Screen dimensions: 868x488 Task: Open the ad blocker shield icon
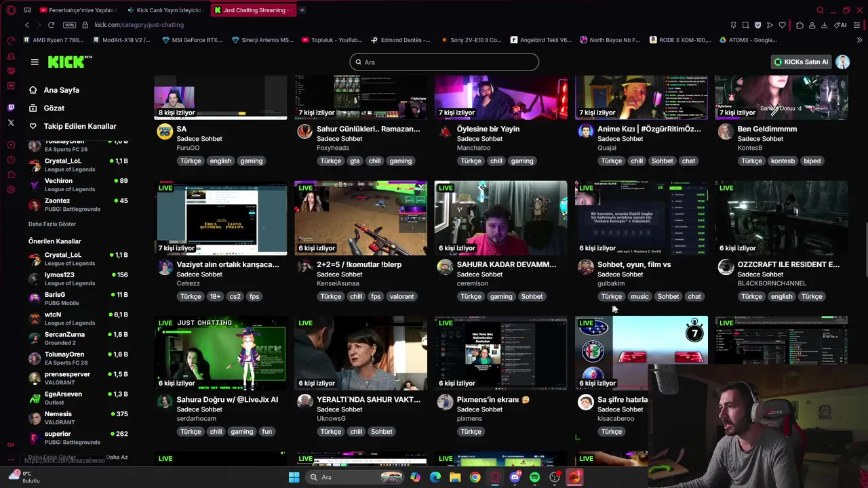coord(757,25)
